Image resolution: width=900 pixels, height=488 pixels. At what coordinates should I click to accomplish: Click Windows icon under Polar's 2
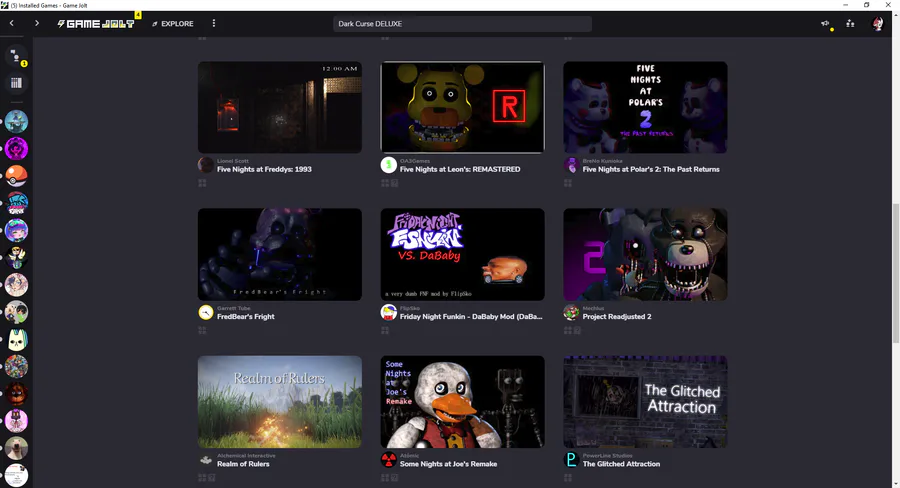[568, 183]
